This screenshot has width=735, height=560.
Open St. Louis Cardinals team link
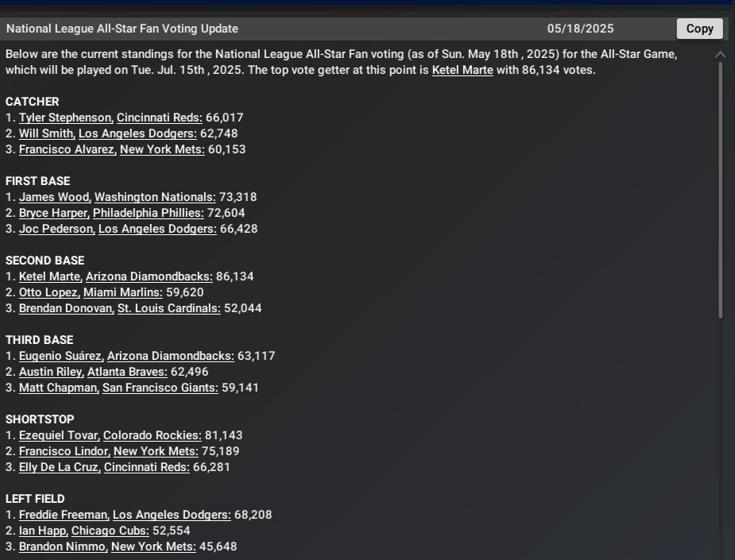tap(168, 308)
